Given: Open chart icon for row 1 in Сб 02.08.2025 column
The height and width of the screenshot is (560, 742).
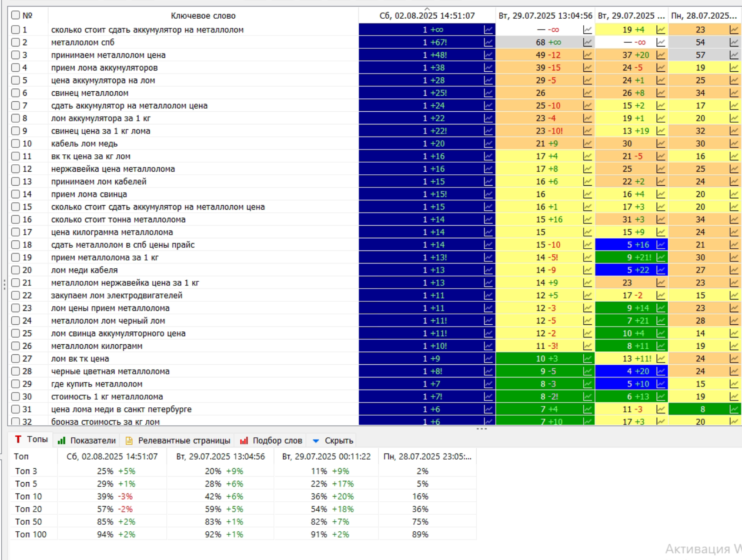Looking at the screenshot, I should [488, 30].
